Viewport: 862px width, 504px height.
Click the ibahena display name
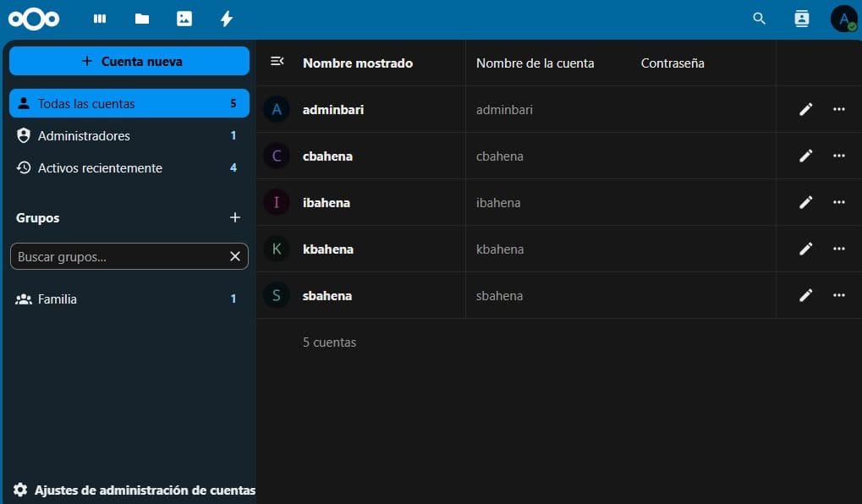(326, 202)
